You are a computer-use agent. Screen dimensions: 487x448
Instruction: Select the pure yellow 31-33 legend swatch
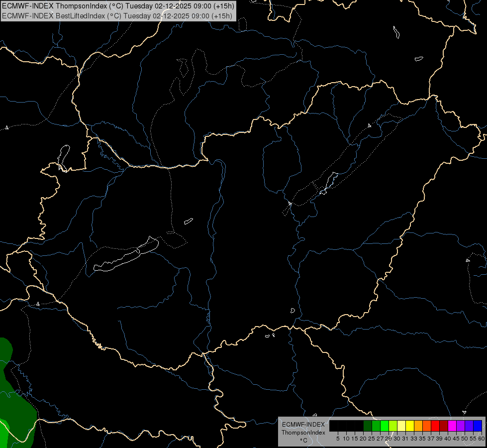tap(410, 426)
